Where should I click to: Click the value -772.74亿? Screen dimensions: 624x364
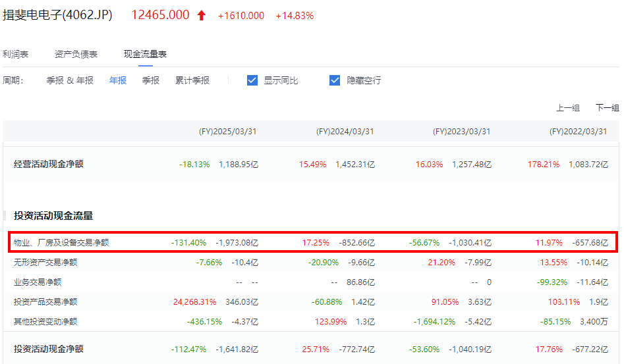pyautogui.click(x=357, y=350)
